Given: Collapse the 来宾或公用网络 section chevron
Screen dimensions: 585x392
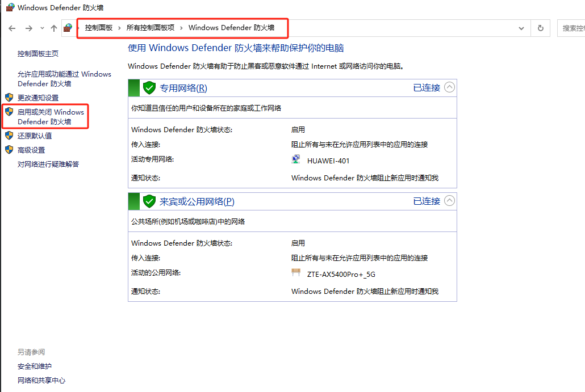Looking at the screenshot, I should [450, 200].
